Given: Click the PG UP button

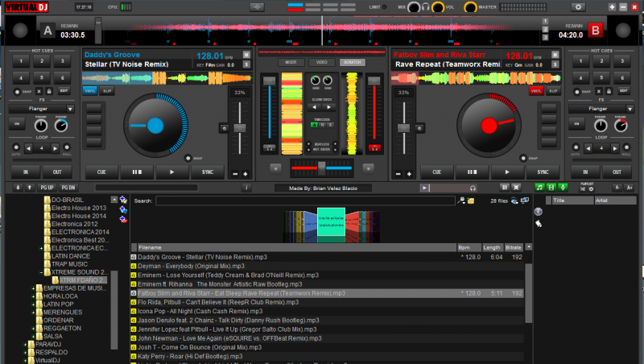Looking at the screenshot, I should click(x=47, y=188).
